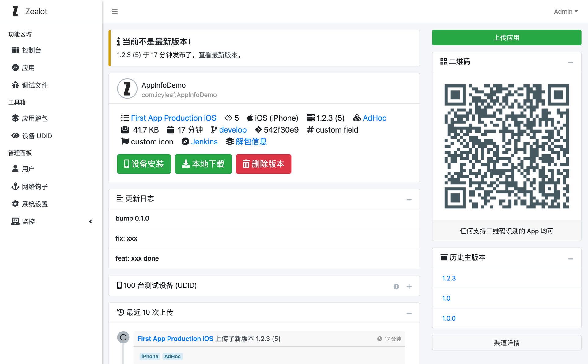
Task: Collapse the 最近 10 次上传 panel
Action: 409,313
